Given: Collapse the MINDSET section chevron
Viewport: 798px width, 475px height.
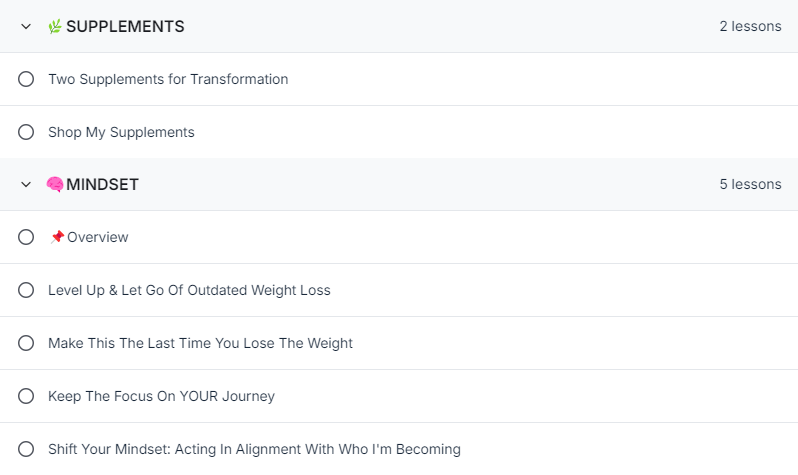Looking at the screenshot, I should (x=26, y=184).
